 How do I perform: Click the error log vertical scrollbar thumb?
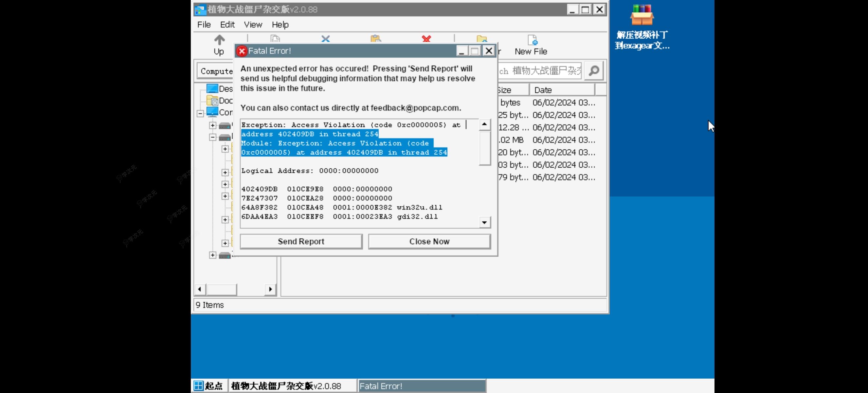tap(484, 148)
